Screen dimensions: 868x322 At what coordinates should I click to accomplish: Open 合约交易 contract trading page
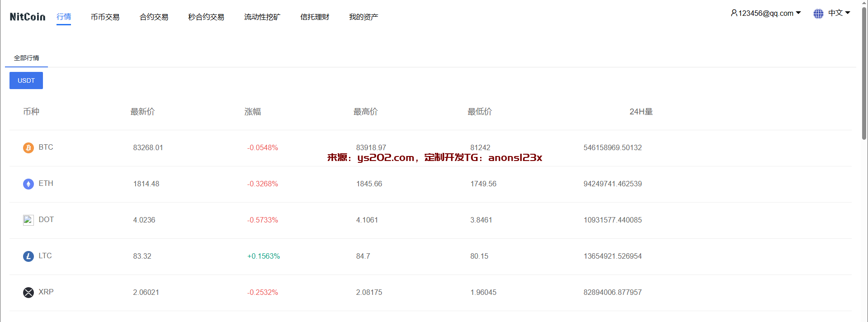pos(154,17)
